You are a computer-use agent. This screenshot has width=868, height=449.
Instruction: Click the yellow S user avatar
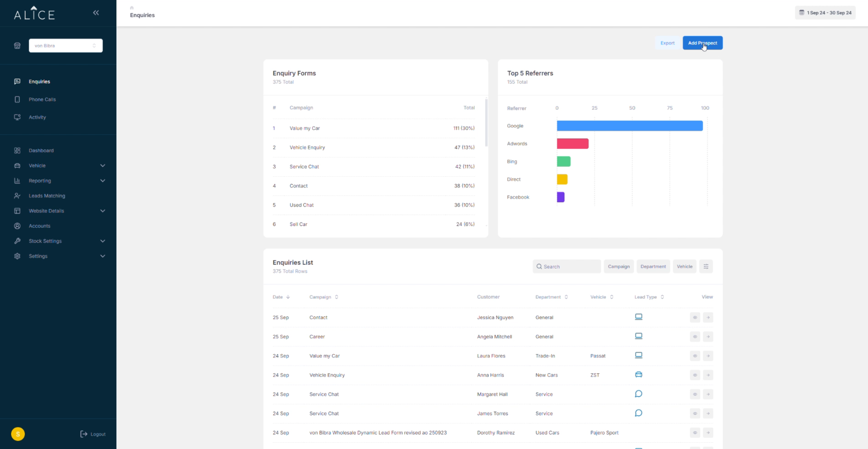tap(18, 434)
